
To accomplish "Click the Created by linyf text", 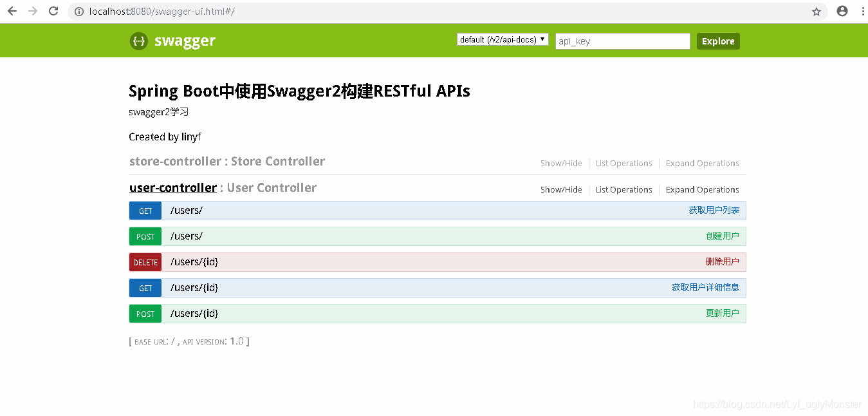I will click(165, 137).
